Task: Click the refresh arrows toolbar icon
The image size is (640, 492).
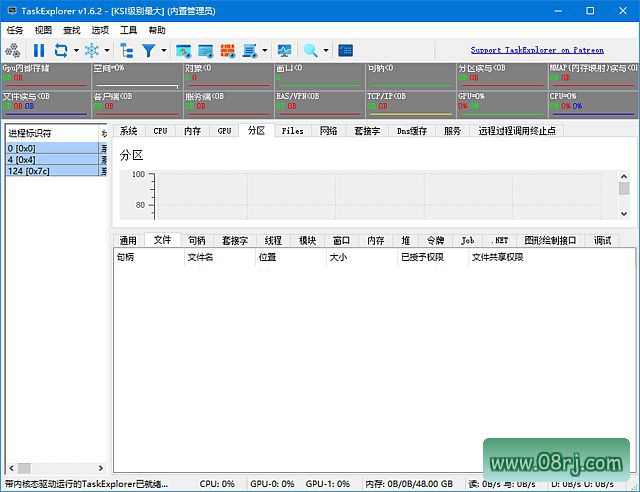Action: pos(61,50)
